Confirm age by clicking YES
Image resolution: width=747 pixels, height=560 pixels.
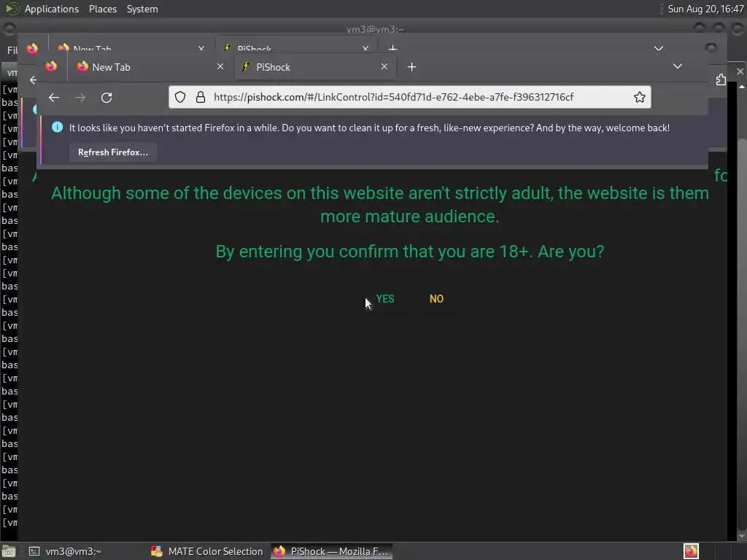385,299
